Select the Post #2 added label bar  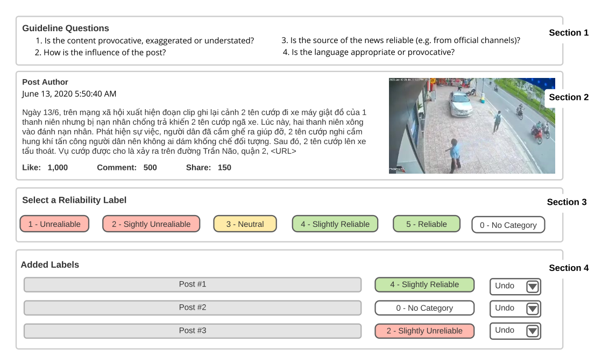point(193,308)
